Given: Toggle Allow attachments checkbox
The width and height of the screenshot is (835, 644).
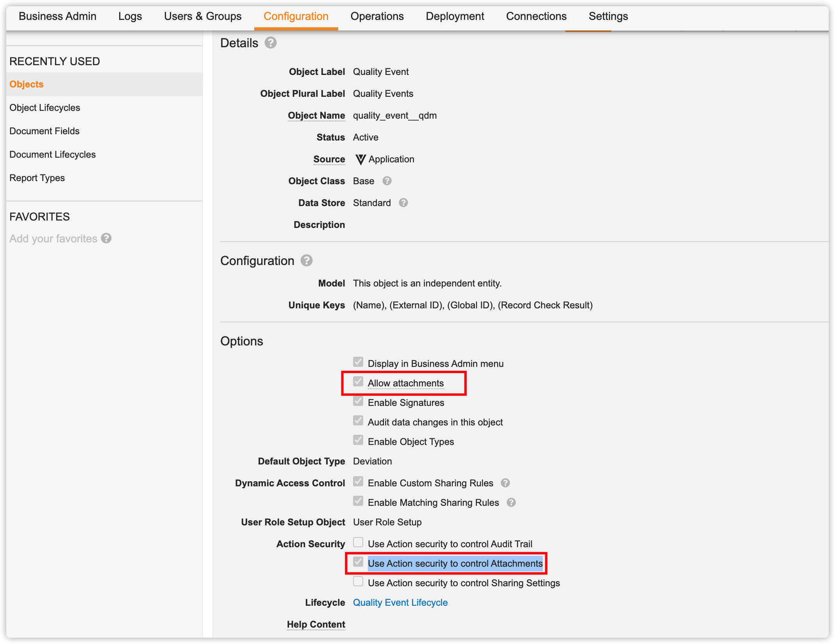Looking at the screenshot, I should pyautogui.click(x=358, y=382).
